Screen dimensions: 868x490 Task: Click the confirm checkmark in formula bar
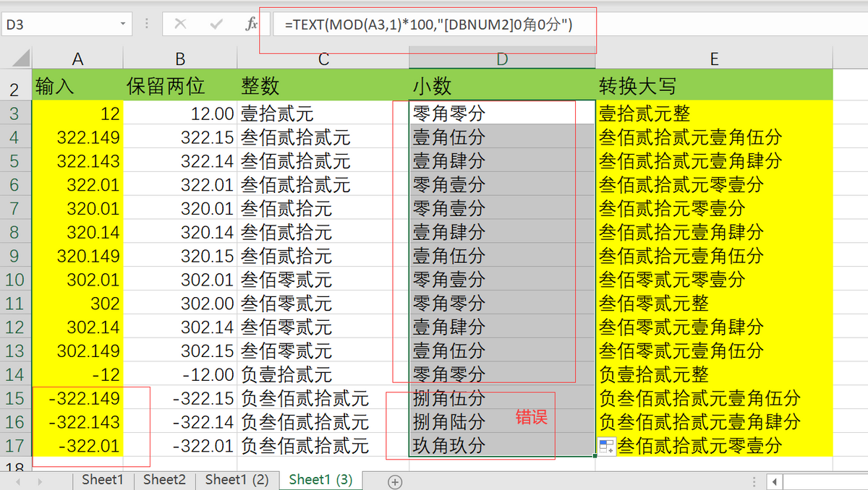(x=216, y=25)
